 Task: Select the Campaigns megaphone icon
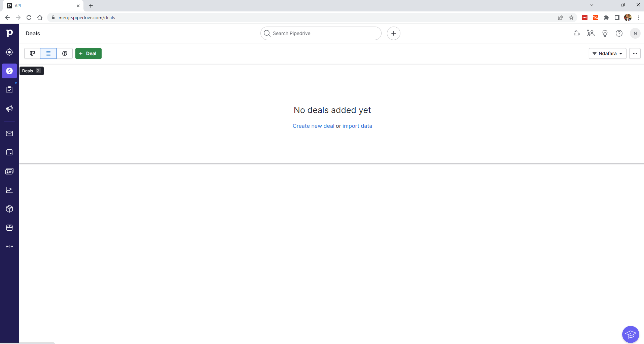coord(9,108)
